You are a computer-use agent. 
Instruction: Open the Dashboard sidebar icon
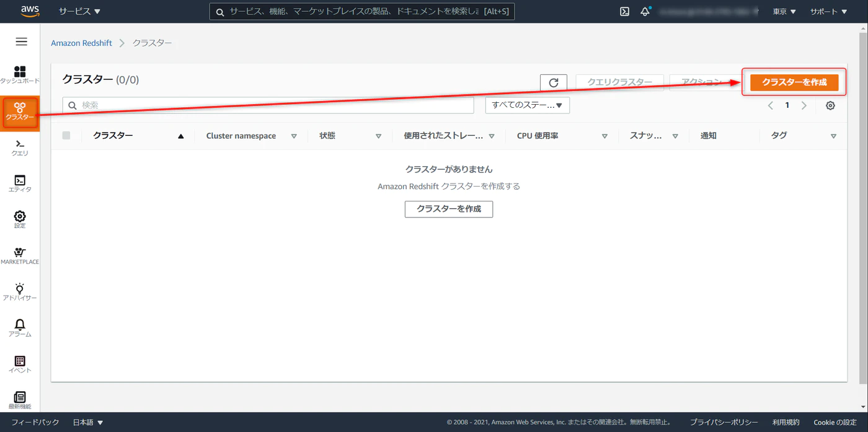[x=20, y=75]
